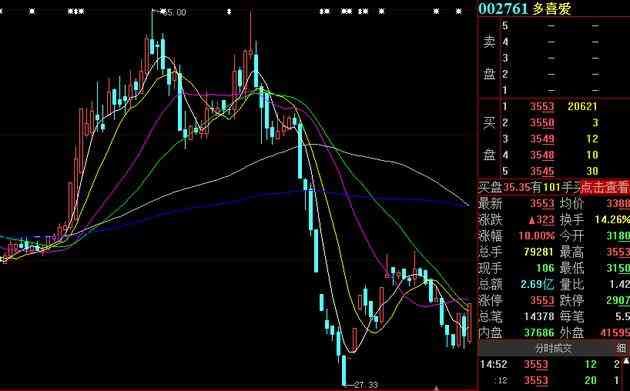Click the 65.00 highest price marker

[173, 12]
